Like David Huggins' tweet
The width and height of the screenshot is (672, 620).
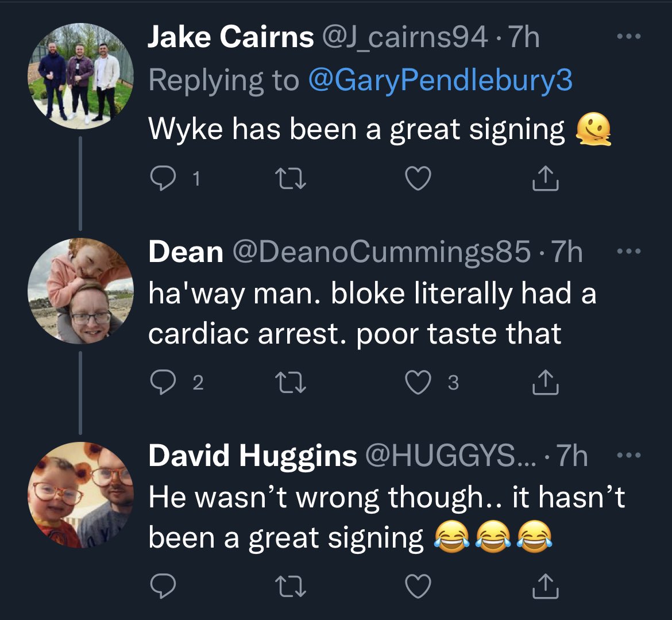click(x=418, y=587)
